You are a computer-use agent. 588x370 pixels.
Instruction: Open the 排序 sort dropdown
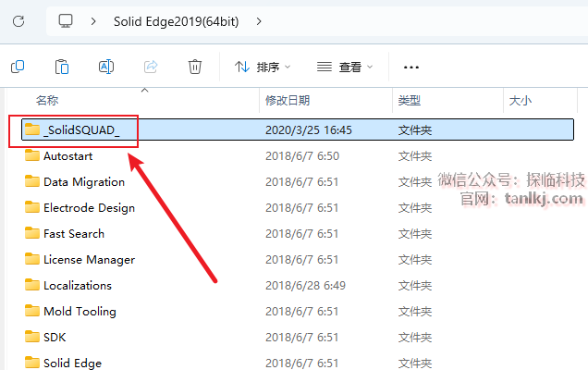pos(263,68)
